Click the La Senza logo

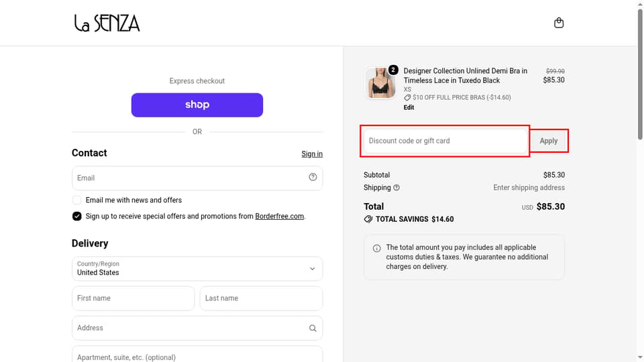point(107,23)
